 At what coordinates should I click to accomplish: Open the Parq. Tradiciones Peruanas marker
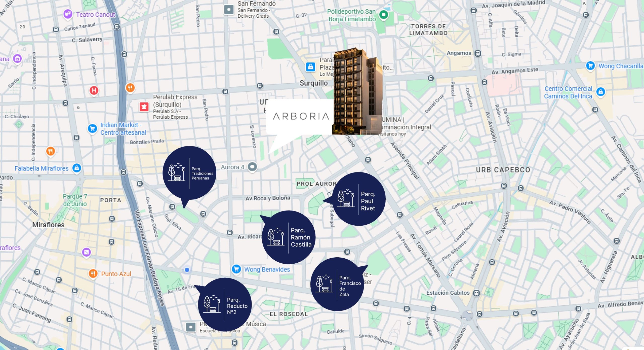(189, 173)
